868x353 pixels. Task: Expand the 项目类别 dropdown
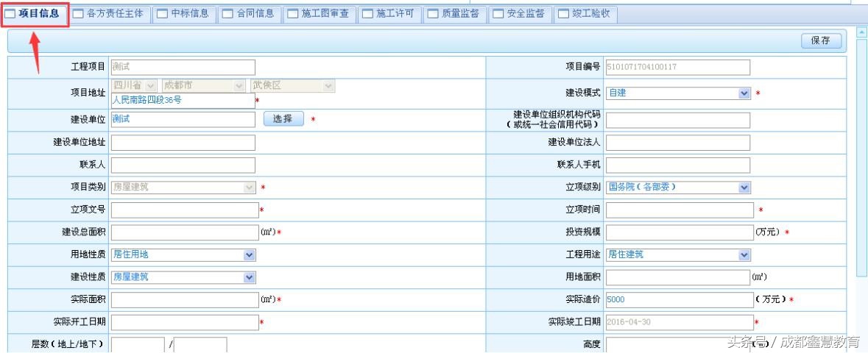tap(183, 188)
